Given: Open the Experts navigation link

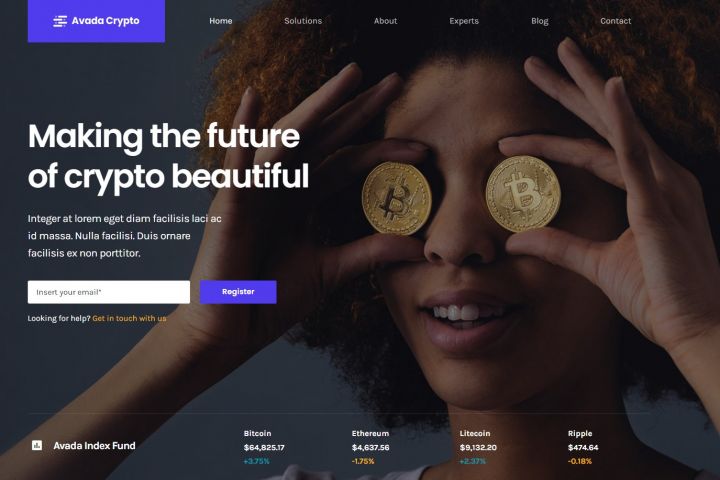Looking at the screenshot, I should pos(464,21).
